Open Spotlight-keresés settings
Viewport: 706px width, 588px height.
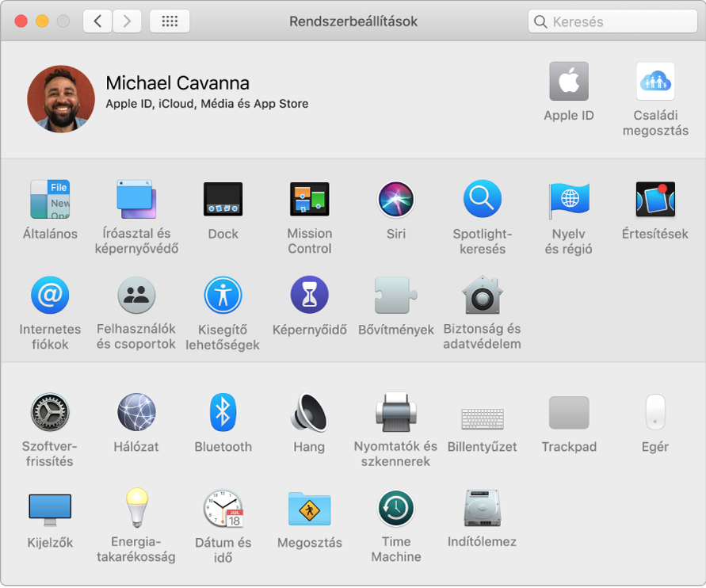click(x=482, y=200)
